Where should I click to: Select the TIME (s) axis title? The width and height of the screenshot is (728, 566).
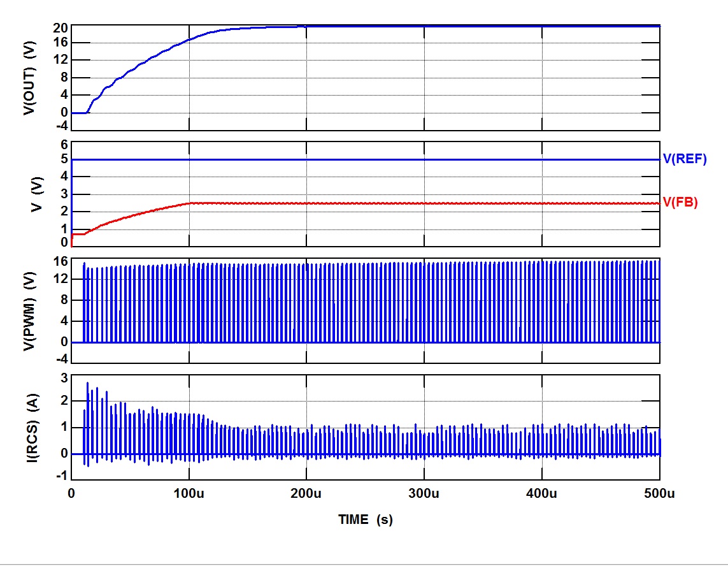point(365,519)
